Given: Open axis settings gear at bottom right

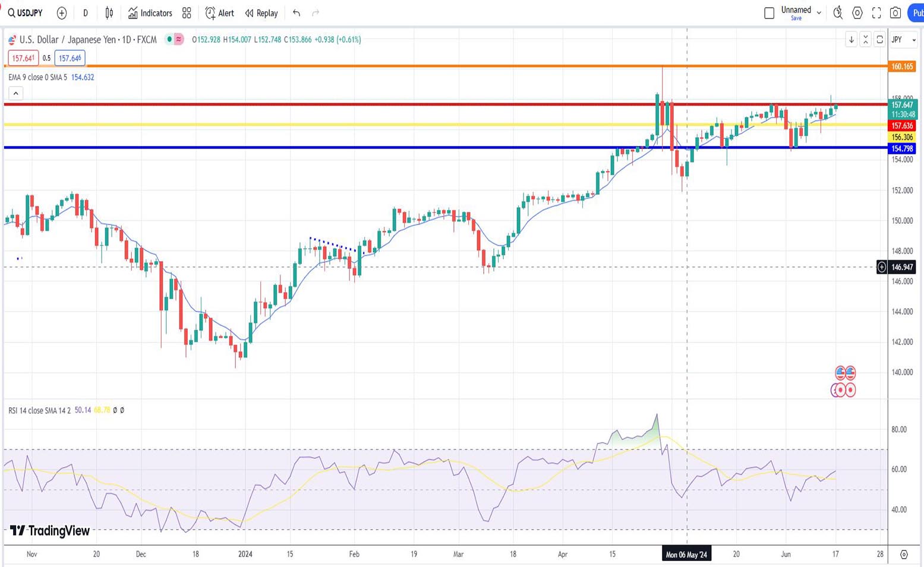Looking at the screenshot, I should click(x=904, y=555).
